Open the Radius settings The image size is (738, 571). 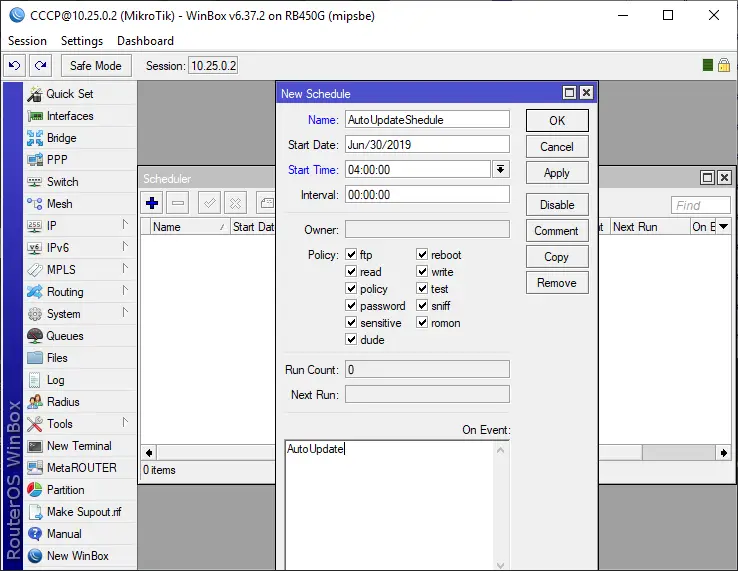(80, 402)
